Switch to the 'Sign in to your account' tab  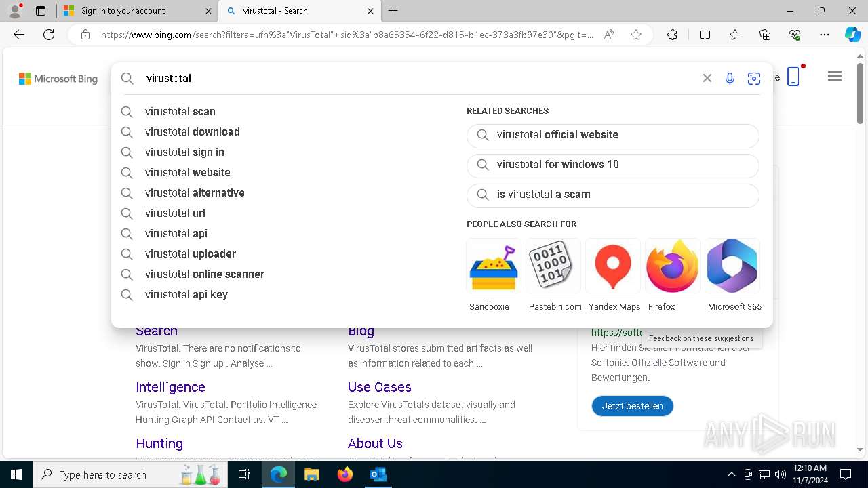[137, 11]
